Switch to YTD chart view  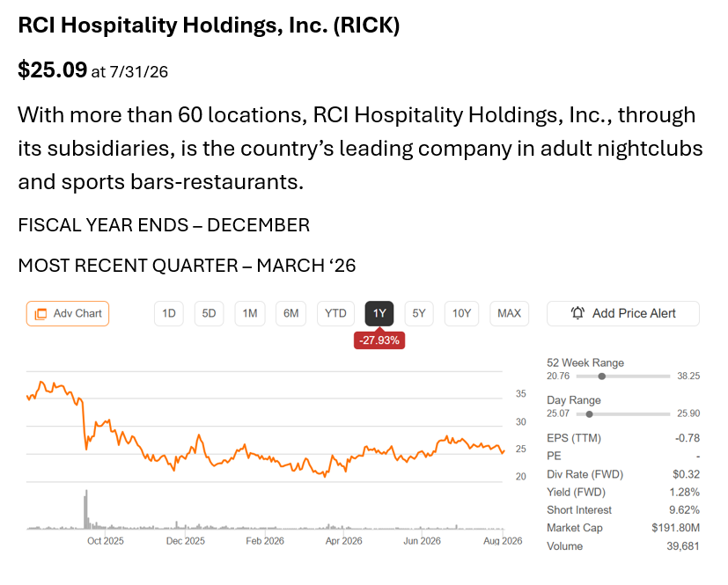335,313
